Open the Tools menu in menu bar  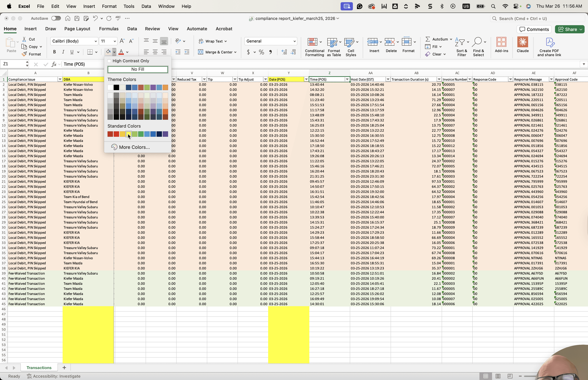click(x=129, y=6)
